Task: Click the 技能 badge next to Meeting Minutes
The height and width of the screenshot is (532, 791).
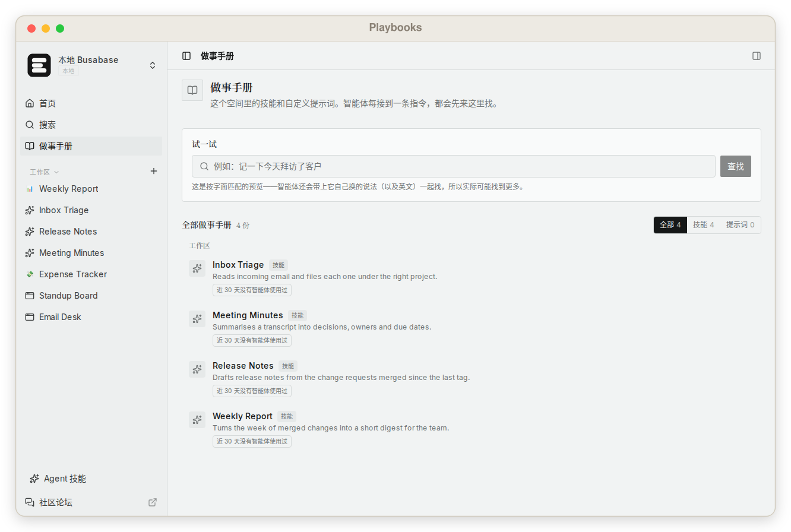Action: click(298, 315)
